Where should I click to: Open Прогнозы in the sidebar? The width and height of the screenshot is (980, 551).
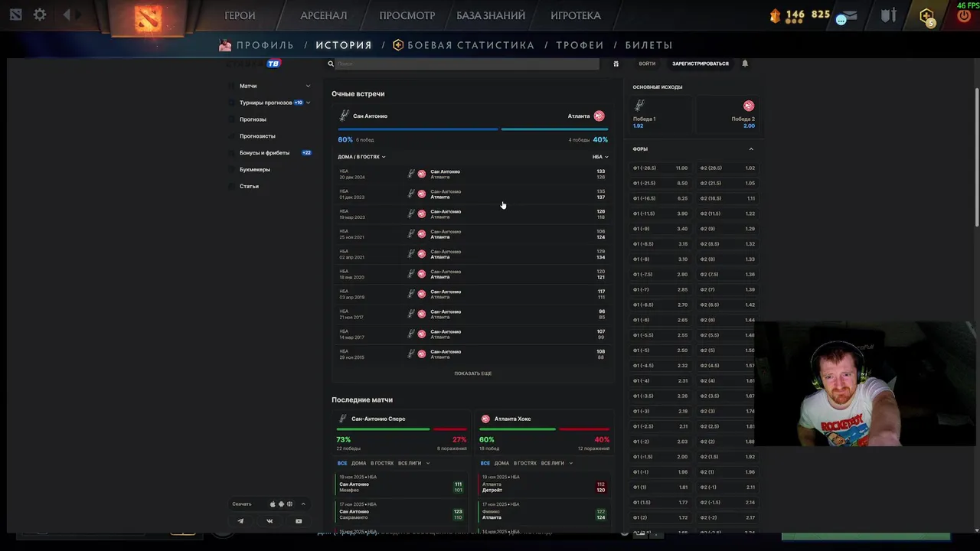(253, 119)
